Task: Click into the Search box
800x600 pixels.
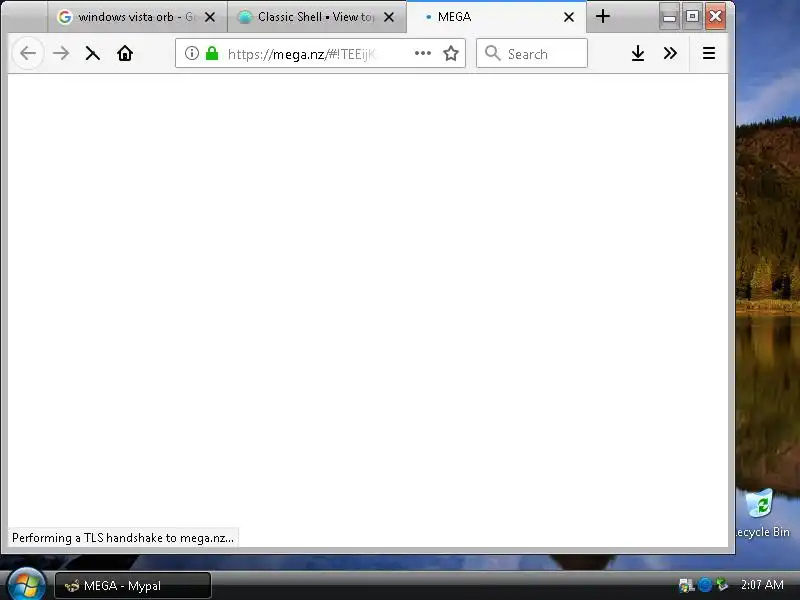Action: click(532, 53)
